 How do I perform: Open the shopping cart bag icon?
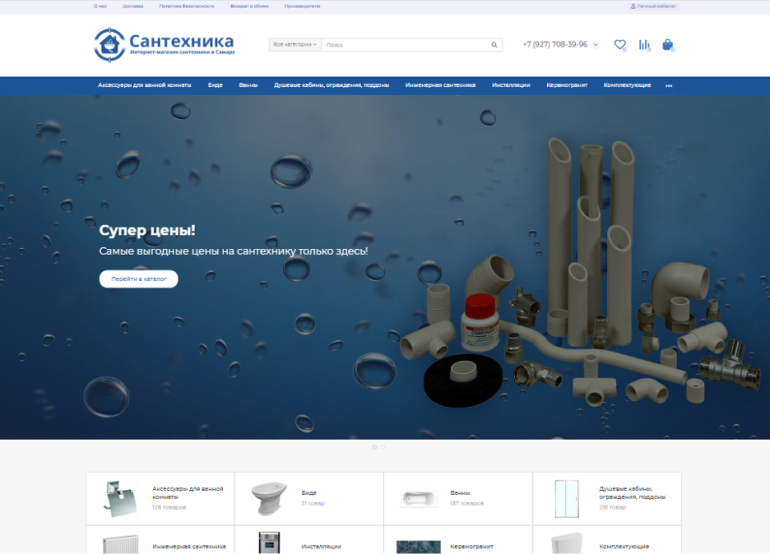click(668, 45)
